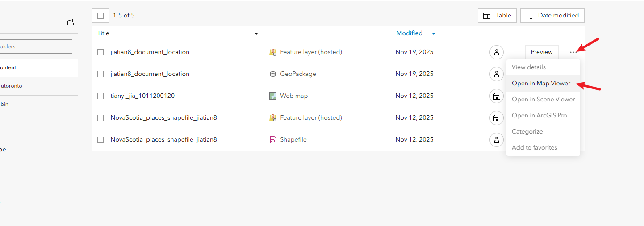Open the Date modified sort dropdown
This screenshot has width=644, height=226.
(552, 16)
